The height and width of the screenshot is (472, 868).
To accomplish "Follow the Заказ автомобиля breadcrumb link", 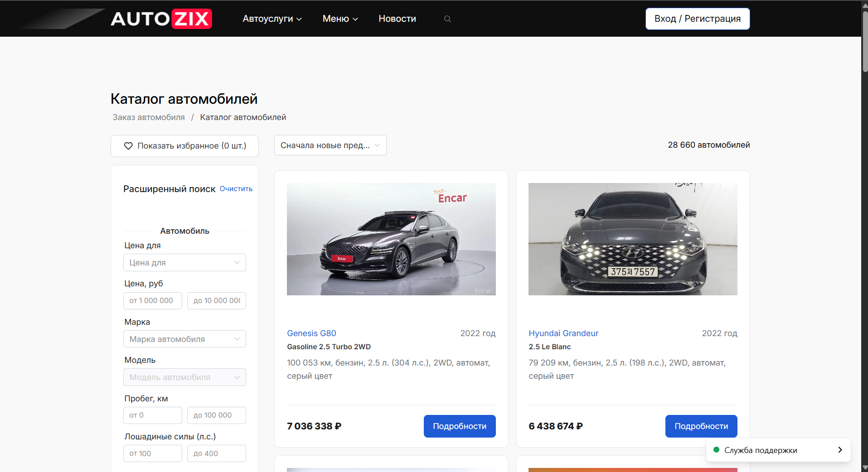I will tap(149, 117).
